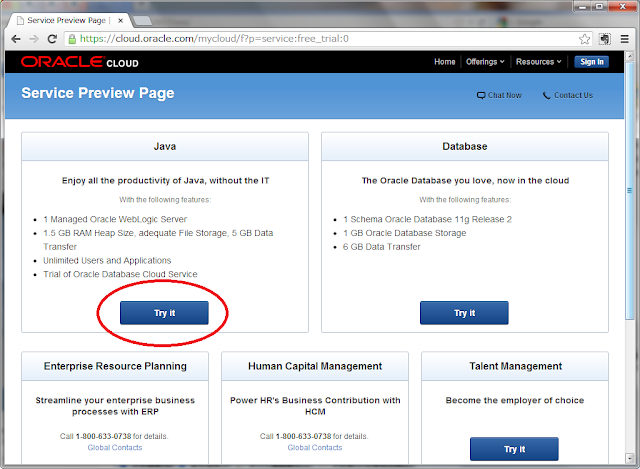The height and width of the screenshot is (469, 640).
Task: Click the Human Capital Management heading
Action: [315, 366]
